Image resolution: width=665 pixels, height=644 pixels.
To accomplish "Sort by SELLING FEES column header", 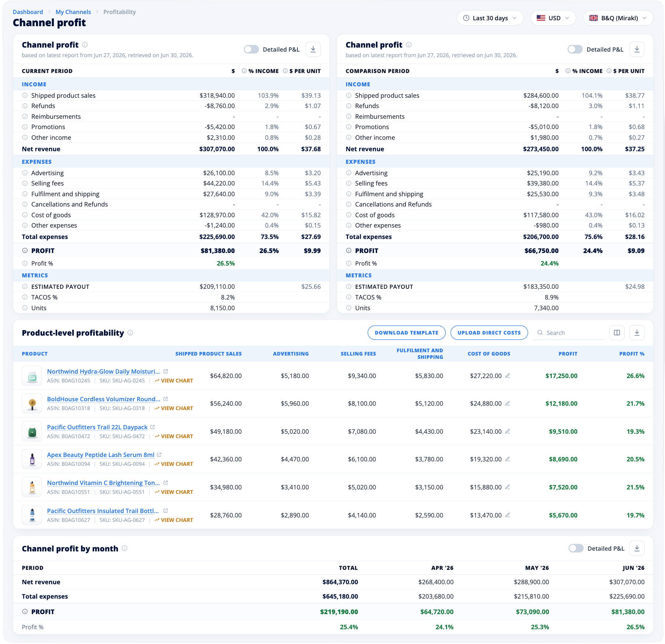I will [358, 354].
